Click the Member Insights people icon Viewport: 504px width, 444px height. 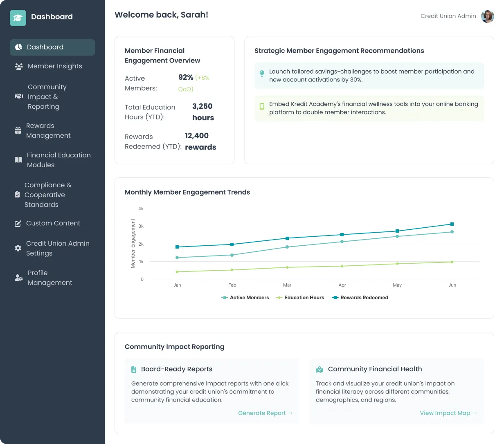(18, 66)
